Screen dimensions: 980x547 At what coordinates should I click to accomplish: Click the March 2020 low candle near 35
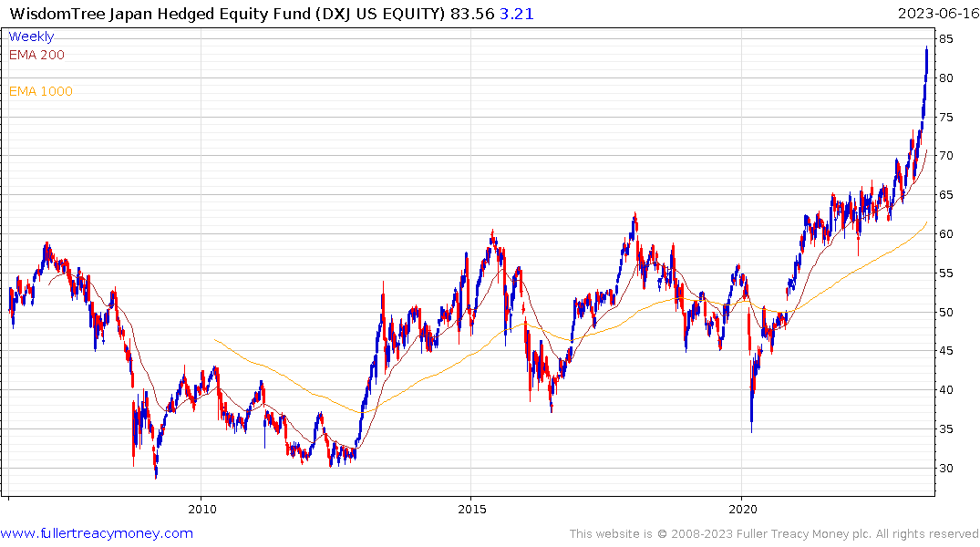click(751, 407)
